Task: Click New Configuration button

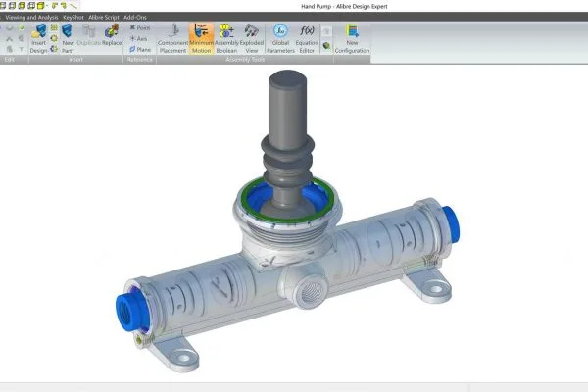Action: tap(352, 38)
